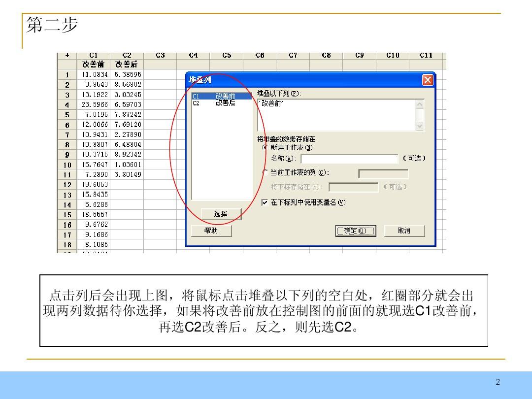Click cell value 19.6053

(94, 185)
